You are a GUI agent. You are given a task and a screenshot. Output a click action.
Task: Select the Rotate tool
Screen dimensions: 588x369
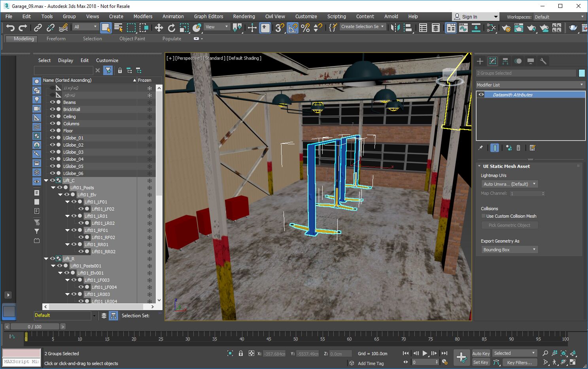point(171,28)
